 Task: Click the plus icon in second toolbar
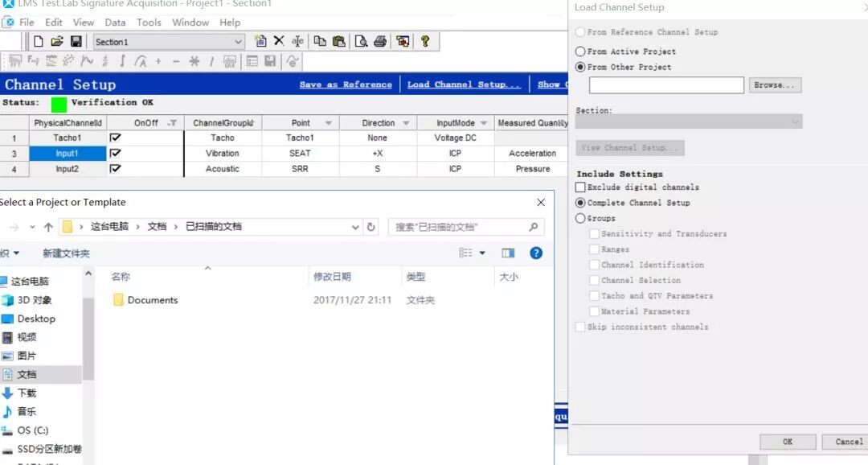(x=158, y=61)
